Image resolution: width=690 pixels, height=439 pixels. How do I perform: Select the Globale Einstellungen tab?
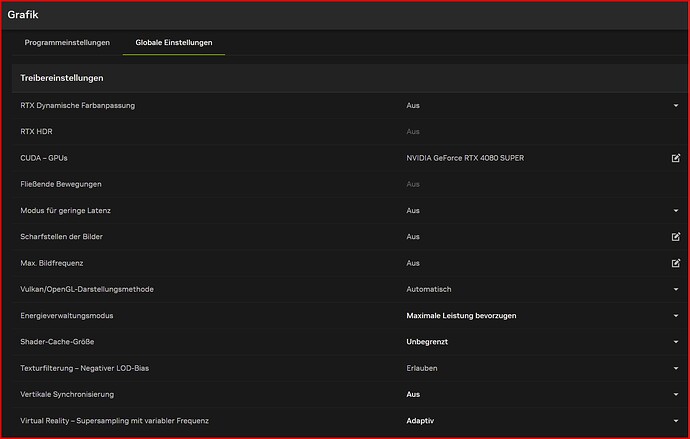[174, 43]
